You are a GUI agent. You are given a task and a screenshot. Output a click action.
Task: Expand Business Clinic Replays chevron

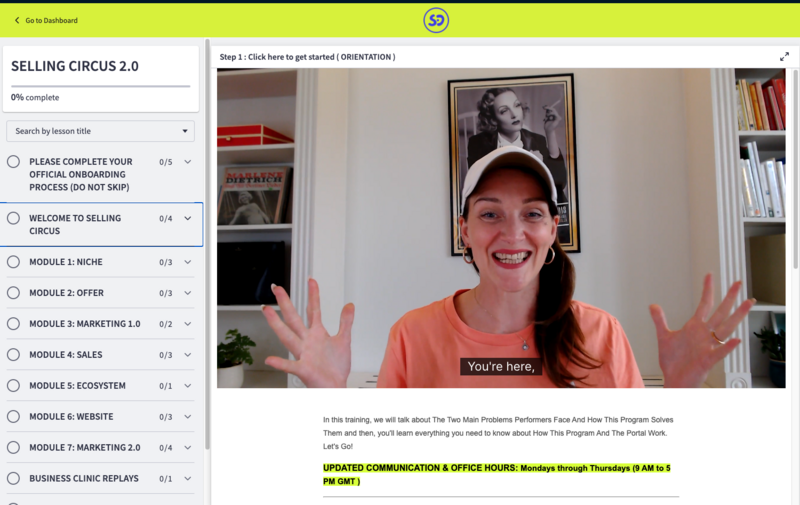(188, 478)
